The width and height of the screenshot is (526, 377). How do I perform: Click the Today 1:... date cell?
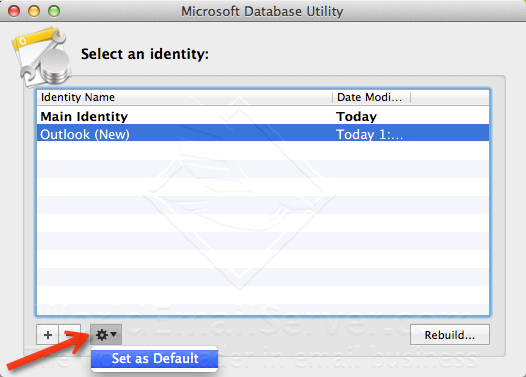[369, 134]
